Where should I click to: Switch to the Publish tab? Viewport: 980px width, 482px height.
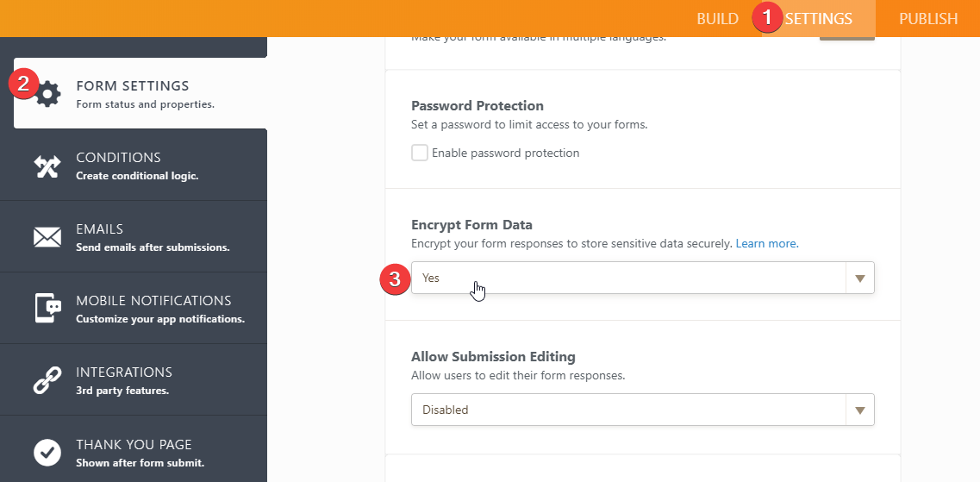(x=928, y=19)
